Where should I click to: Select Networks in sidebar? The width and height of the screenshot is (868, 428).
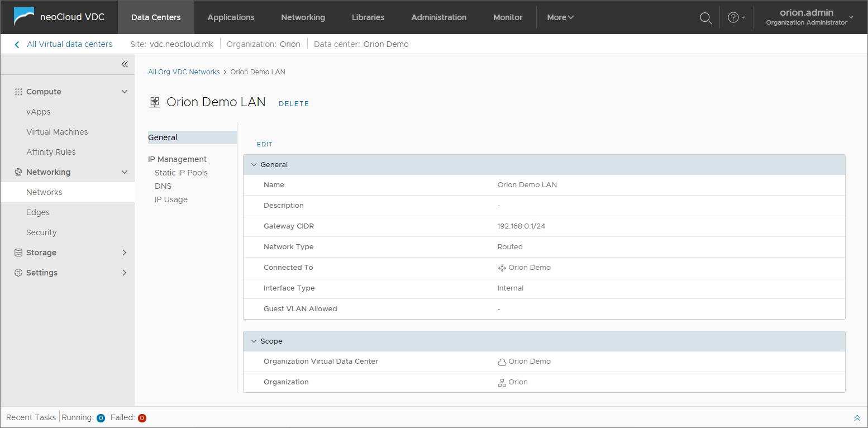68,192
